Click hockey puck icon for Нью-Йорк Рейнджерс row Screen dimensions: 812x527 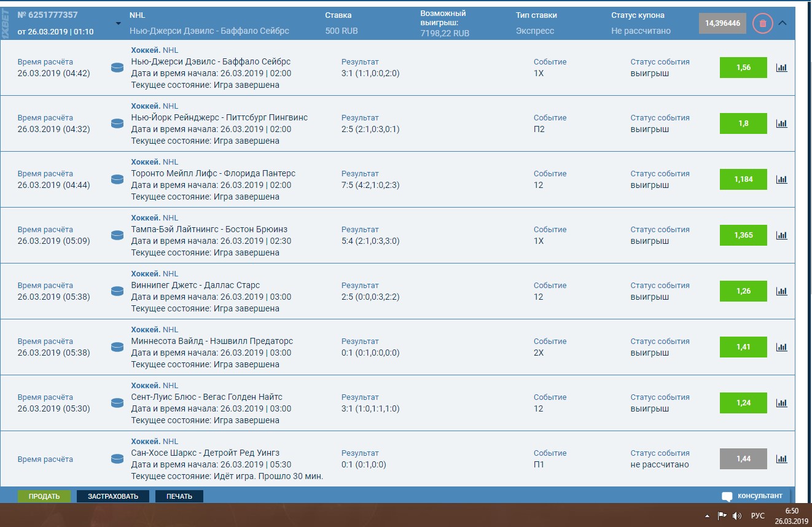(117, 123)
